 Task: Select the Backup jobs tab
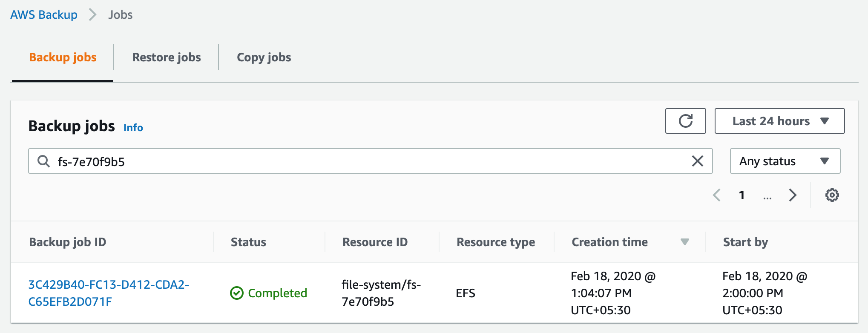(x=62, y=57)
